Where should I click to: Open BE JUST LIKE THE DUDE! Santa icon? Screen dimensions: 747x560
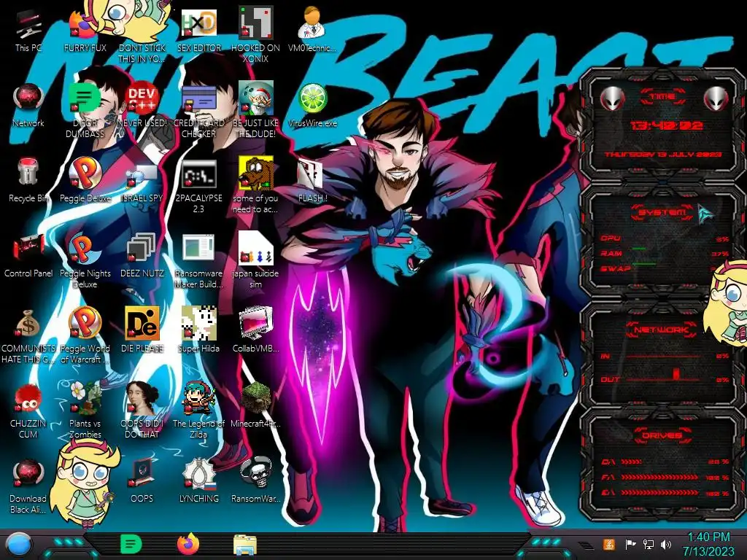(x=256, y=109)
